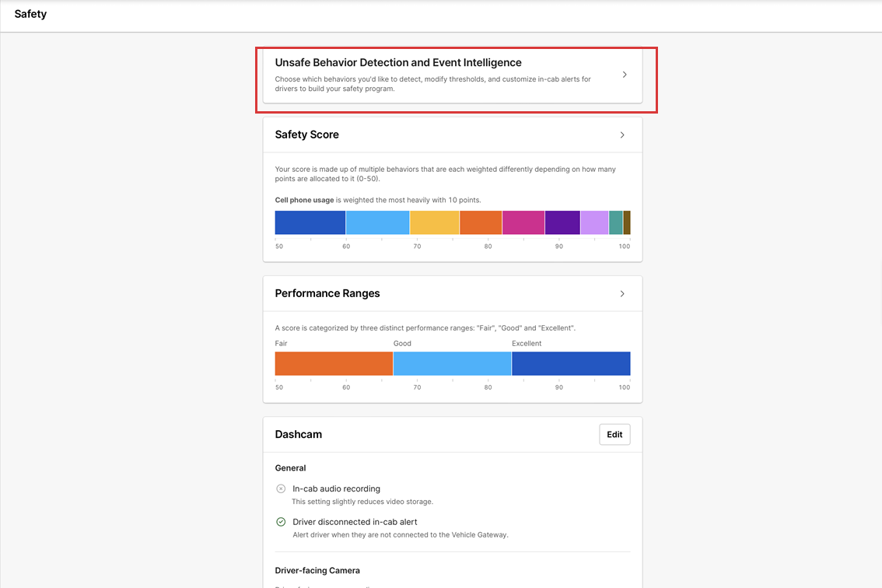Click the In-cab audio recording disabled icon
The height and width of the screenshot is (588, 882).
(281, 489)
